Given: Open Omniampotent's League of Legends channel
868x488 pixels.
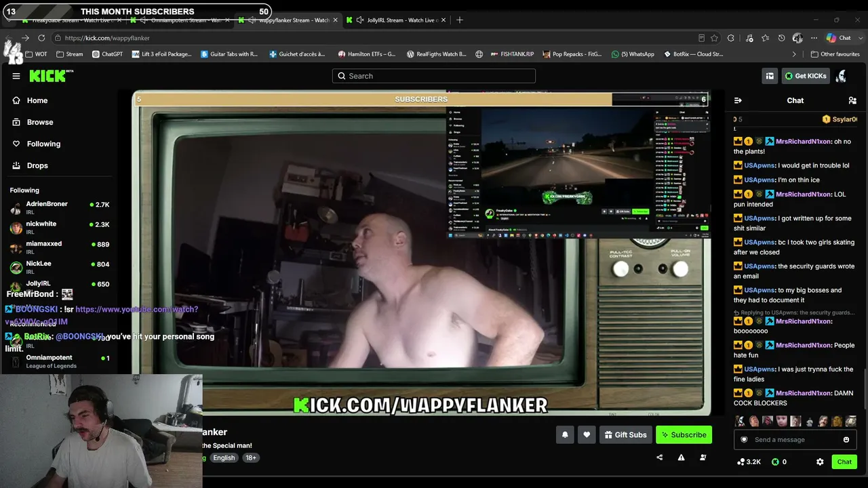Looking at the screenshot, I should pyautogui.click(x=60, y=361).
